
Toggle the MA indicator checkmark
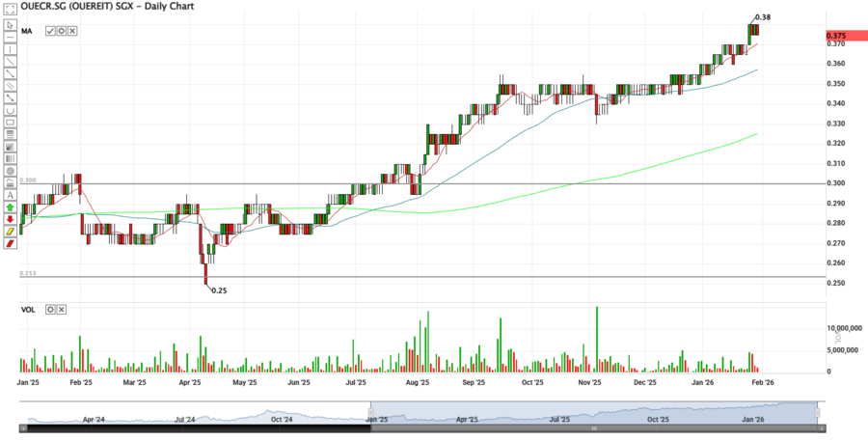(50, 31)
